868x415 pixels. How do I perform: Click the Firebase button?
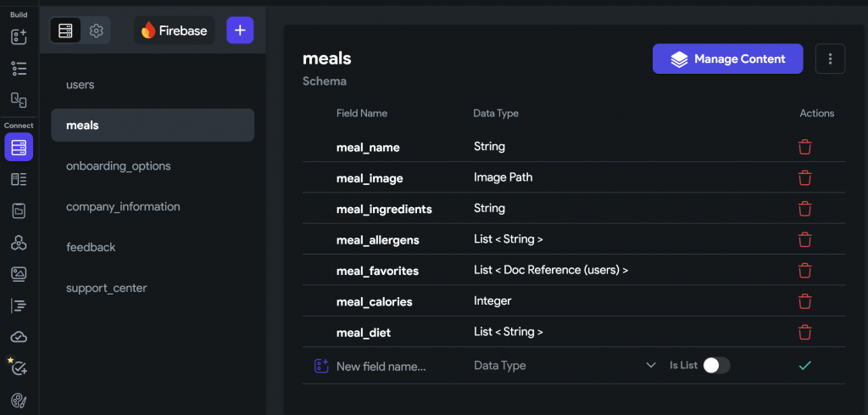pyautogui.click(x=174, y=31)
